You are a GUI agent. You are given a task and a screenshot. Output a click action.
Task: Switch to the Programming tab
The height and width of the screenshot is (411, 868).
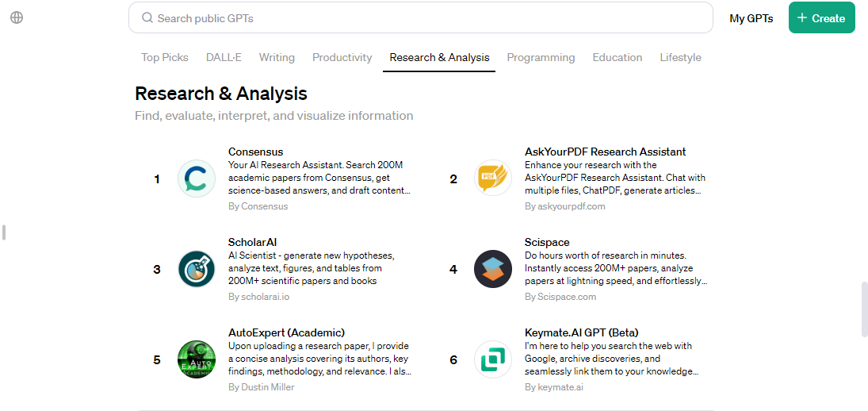pos(541,57)
